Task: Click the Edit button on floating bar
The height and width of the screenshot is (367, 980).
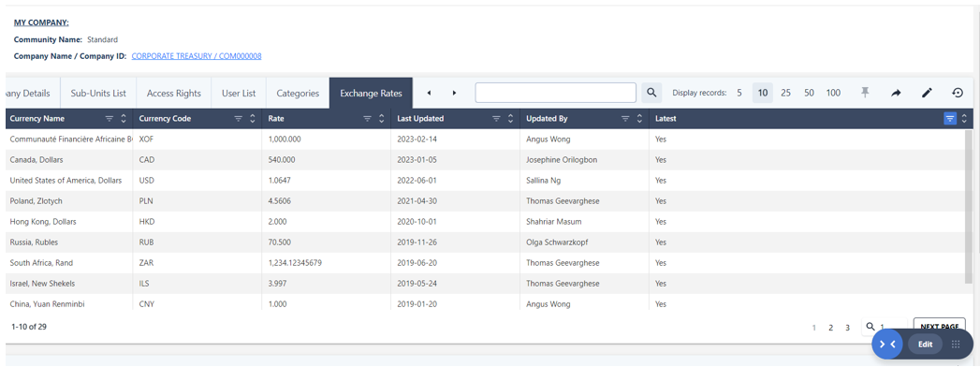Action: point(925,344)
